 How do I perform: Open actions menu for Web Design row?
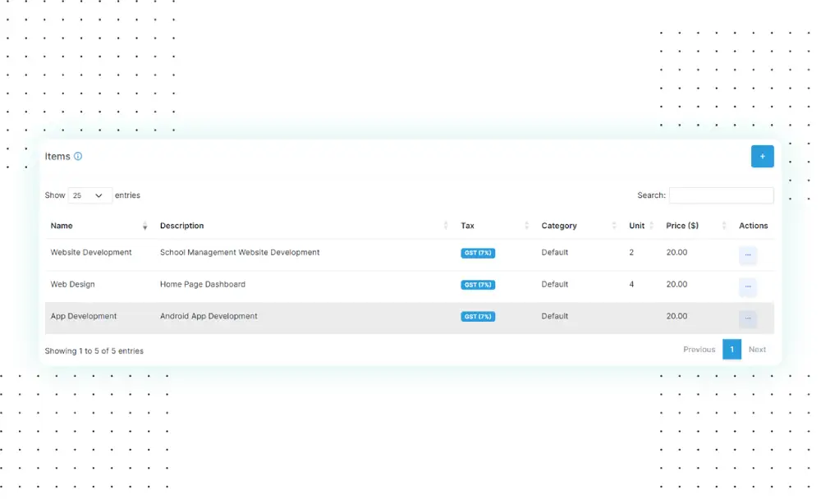pos(747,287)
